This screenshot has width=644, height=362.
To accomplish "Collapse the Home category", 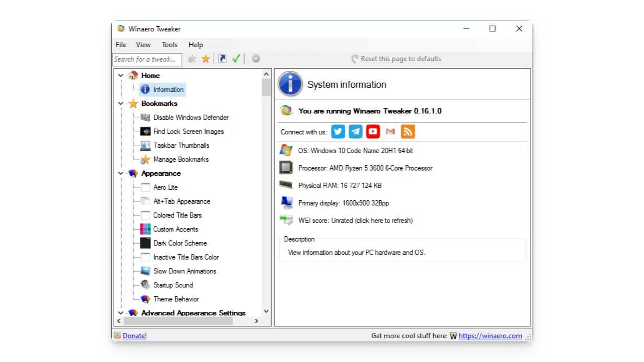I will (x=121, y=75).
